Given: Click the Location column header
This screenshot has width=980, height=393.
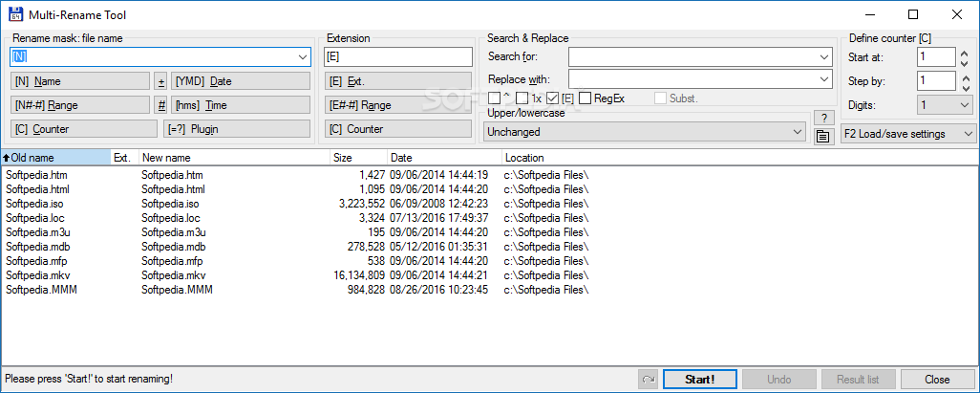Looking at the screenshot, I should [740, 158].
